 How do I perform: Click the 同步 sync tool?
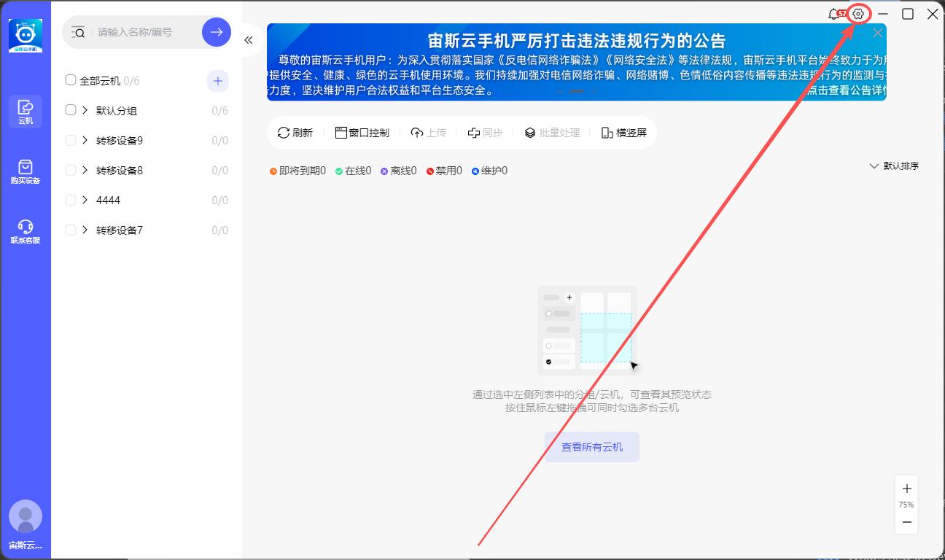pyautogui.click(x=486, y=133)
